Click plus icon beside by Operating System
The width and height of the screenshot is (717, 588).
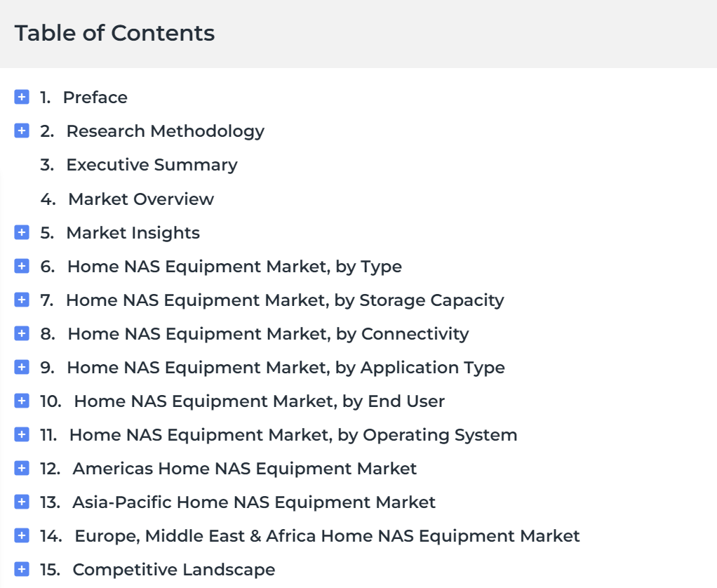pyautogui.click(x=22, y=434)
